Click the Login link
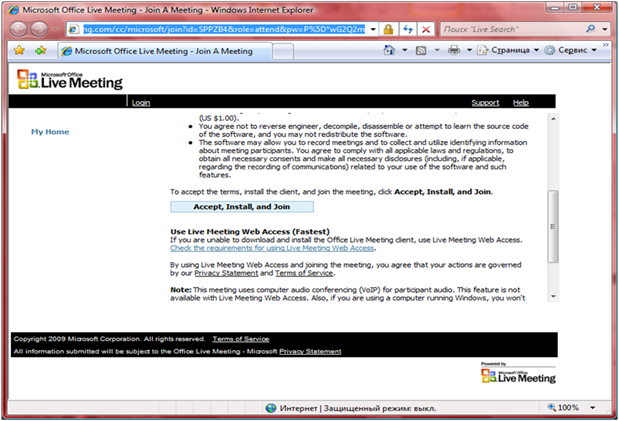619x421 pixels. (x=141, y=103)
